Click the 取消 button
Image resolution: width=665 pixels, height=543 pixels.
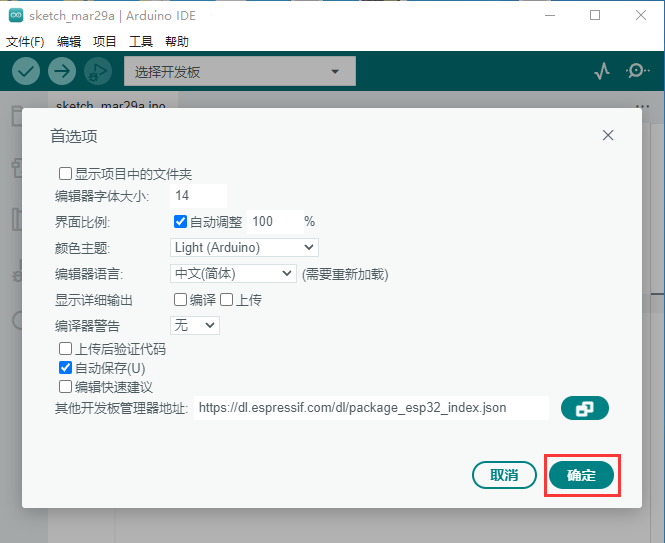coord(504,475)
